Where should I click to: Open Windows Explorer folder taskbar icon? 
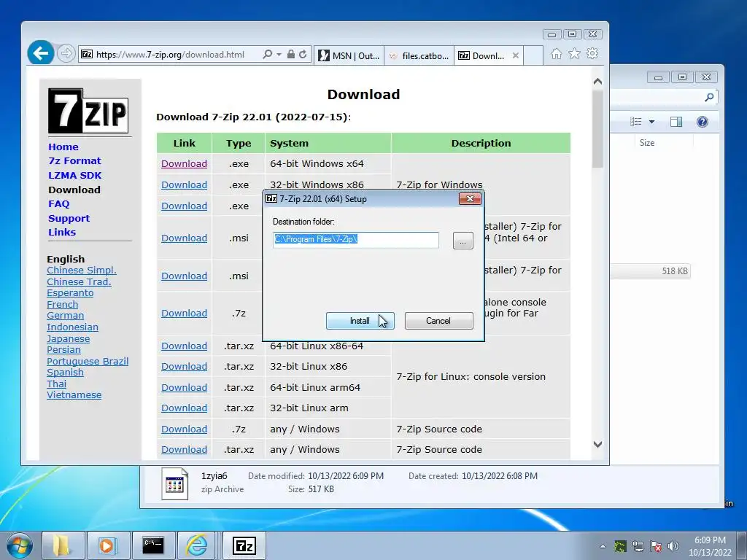(x=63, y=545)
